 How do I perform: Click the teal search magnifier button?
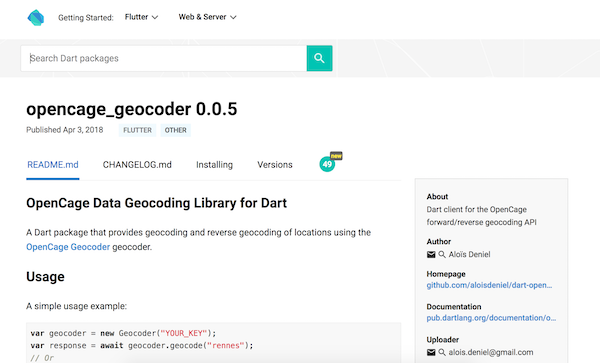pyautogui.click(x=319, y=58)
